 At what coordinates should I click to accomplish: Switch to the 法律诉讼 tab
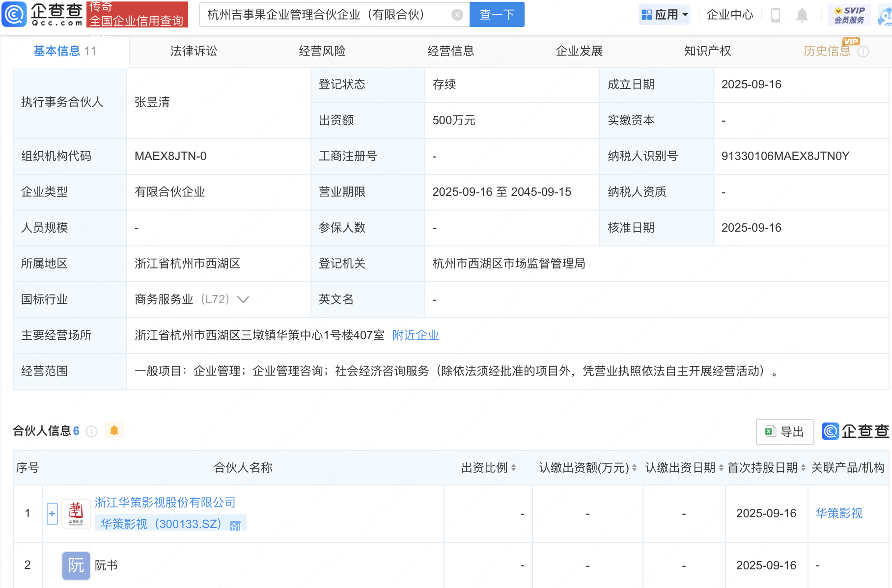[x=194, y=51]
